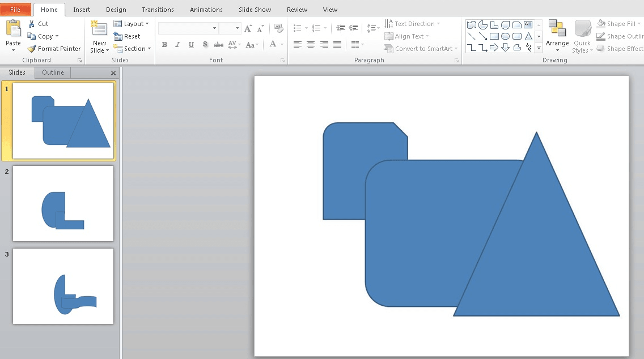Open Align Text menu
Viewport: 644px width, 359px height.
(x=406, y=36)
